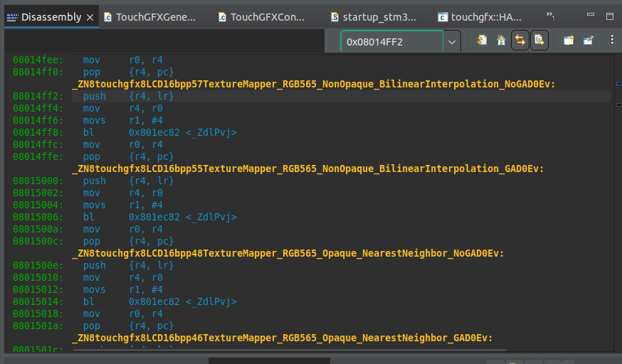622x364 pixels.
Task: Go to the current program counter (home icon)
Action: click(501, 41)
